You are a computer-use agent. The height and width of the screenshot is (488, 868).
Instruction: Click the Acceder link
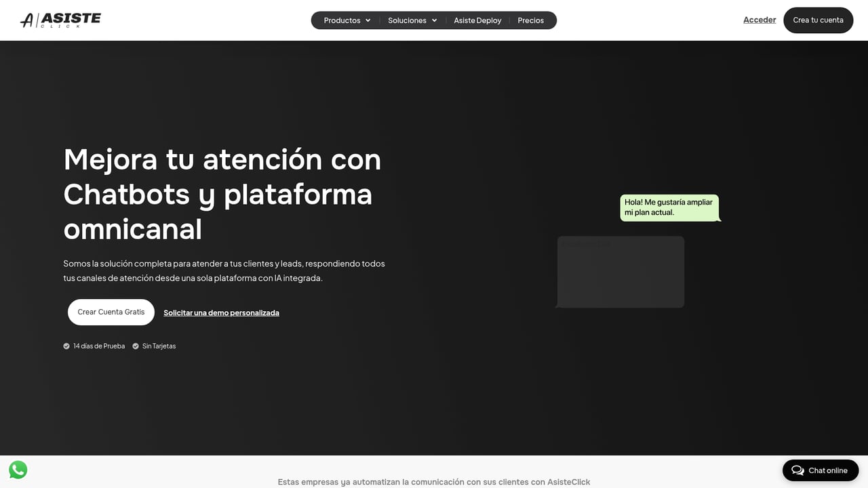[759, 20]
